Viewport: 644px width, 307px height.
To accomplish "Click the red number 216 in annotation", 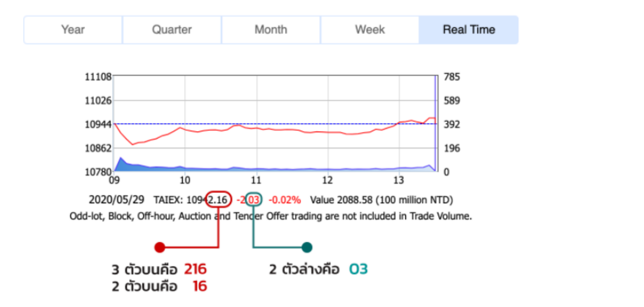I will point(195,269).
